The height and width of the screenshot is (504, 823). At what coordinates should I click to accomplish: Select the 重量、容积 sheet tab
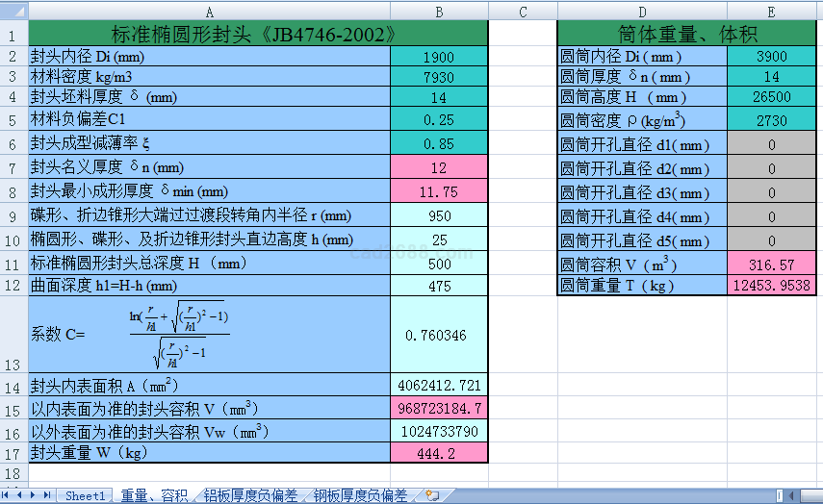tap(154, 495)
